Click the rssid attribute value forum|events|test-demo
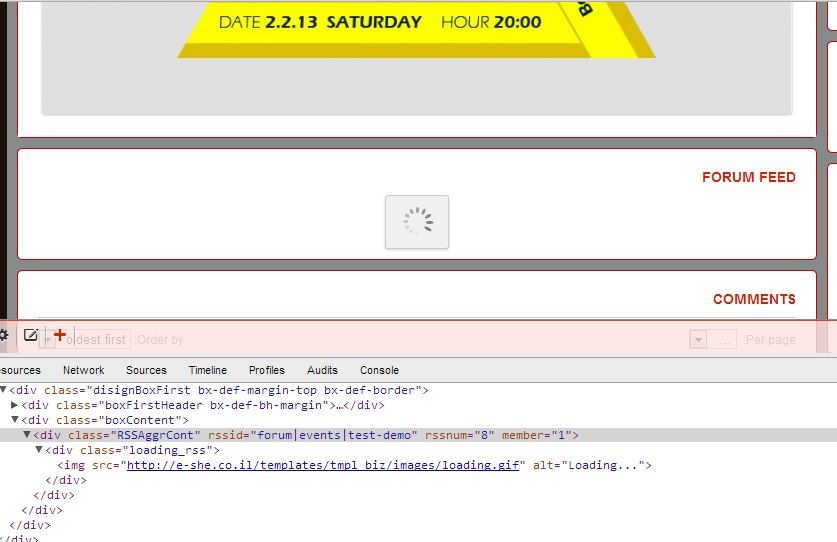This screenshot has width=837, height=542. click(x=334, y=435)
